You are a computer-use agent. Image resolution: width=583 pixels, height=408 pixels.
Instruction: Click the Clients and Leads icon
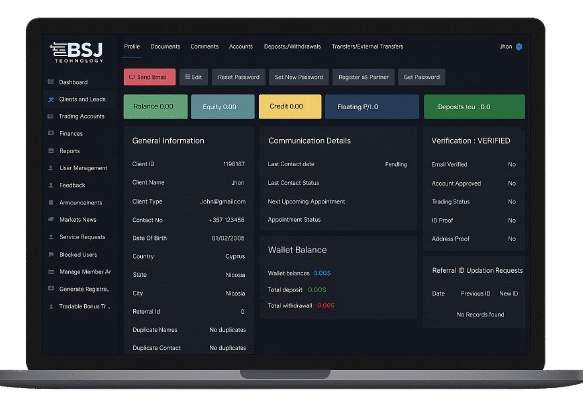click(51, 99)
